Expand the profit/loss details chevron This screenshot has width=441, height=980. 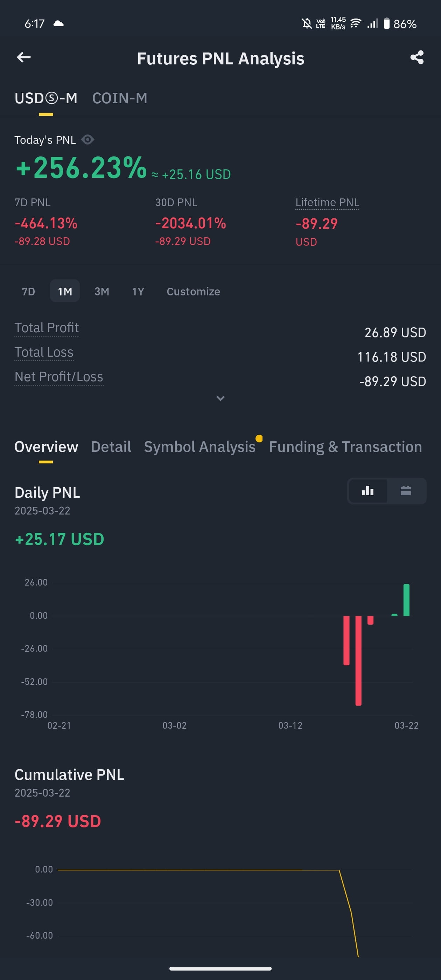220,398
